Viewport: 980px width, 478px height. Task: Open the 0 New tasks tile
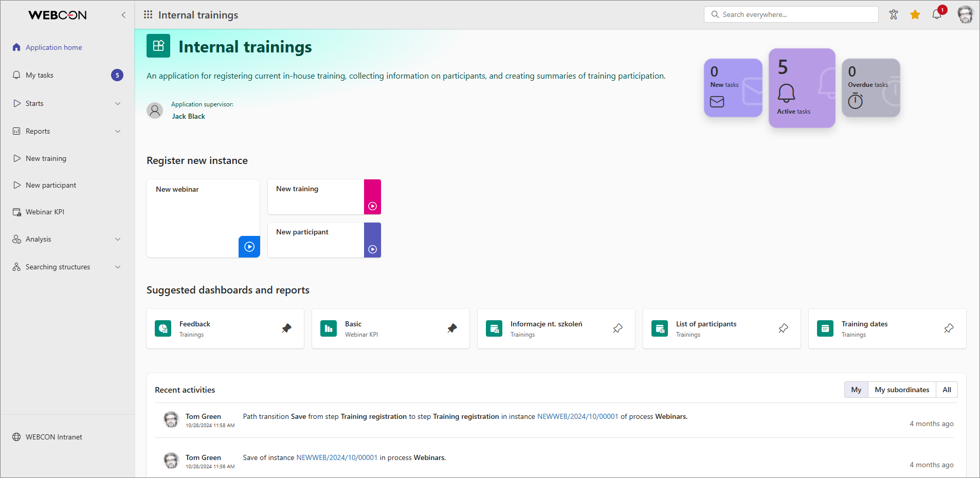(x=733, y=88)
